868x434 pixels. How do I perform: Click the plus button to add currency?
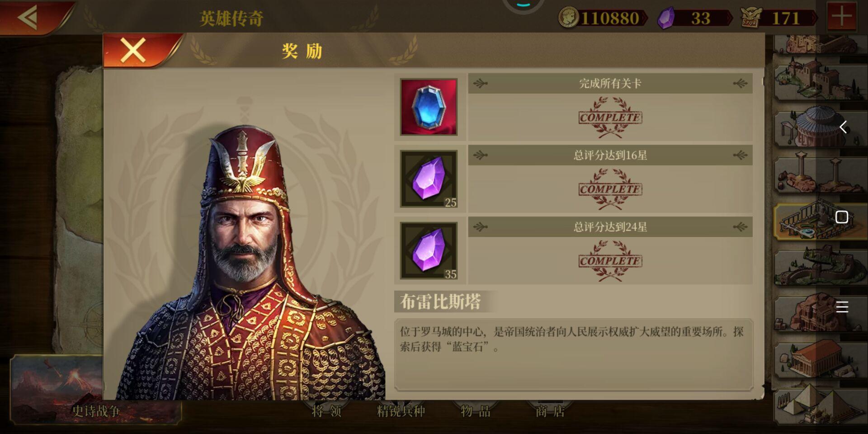841,17
